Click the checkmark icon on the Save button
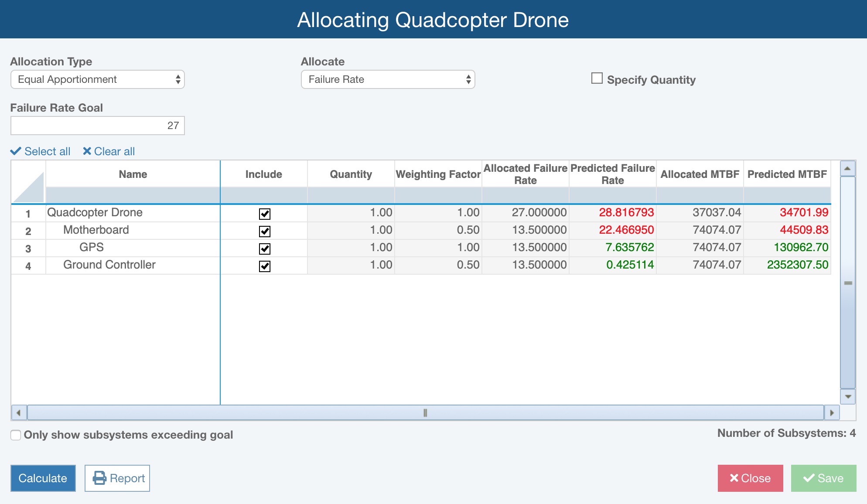Screen dimensions: 867x504 pyautogui.click(x=809, y=478)
